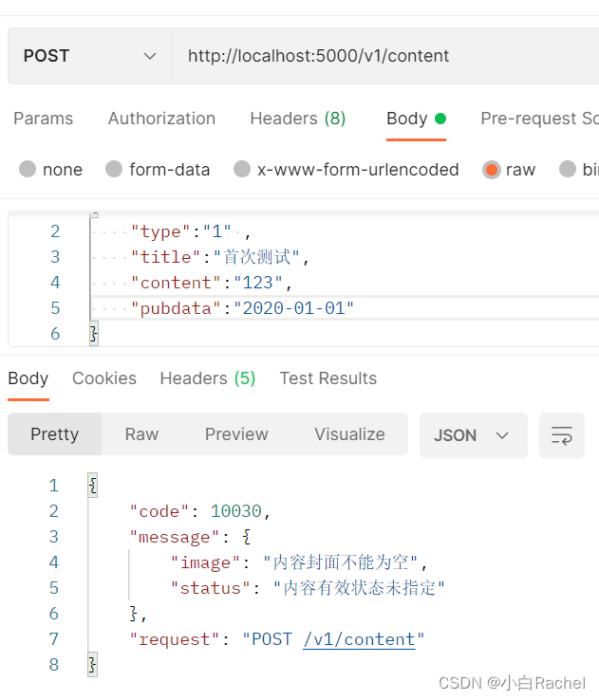599x700 pixels.
Task: Open response Headers (5) tab
Action: coord(207,378)
